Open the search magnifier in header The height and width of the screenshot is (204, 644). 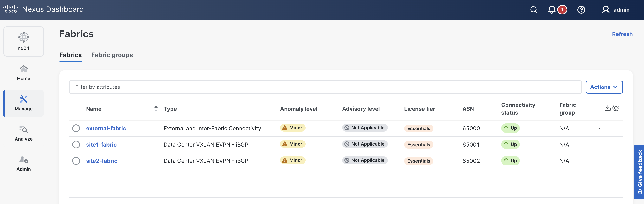[533, 10]
